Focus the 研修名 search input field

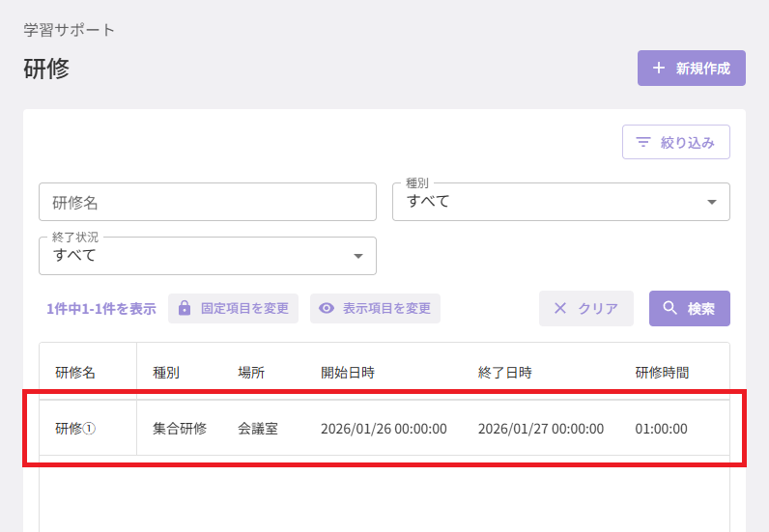208,202
